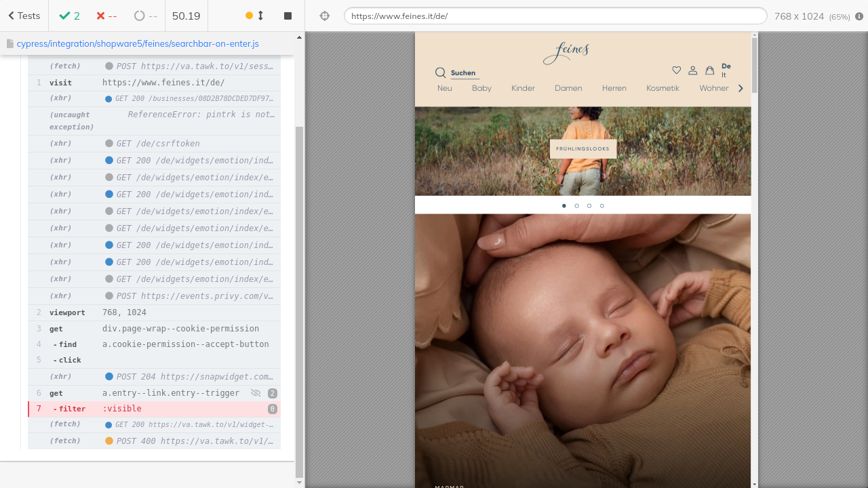Click the viewport info icon
The width and height of the screenshot is (868, 488).
coord(859,16)
